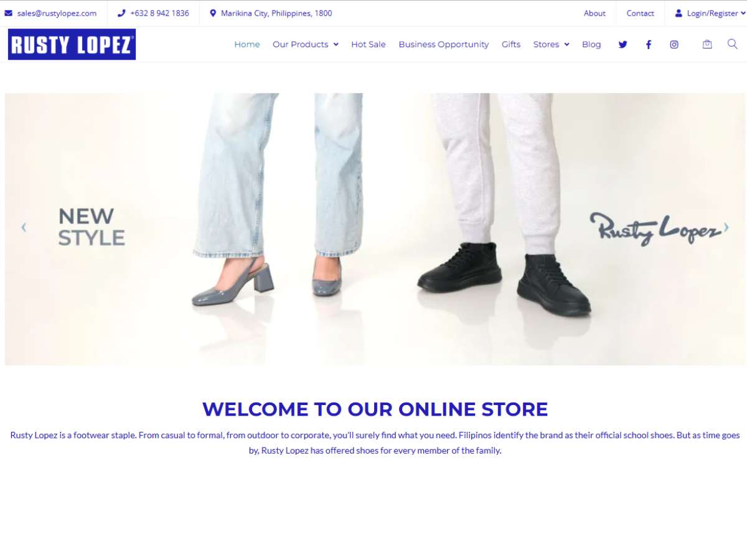Select the Home menu item
Viewport: 747px width, 560px height.
click(x=247, y=44)
